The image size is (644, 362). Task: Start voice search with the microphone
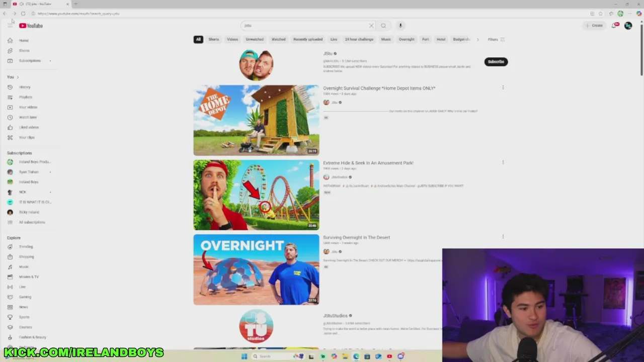tap(400, 26)
